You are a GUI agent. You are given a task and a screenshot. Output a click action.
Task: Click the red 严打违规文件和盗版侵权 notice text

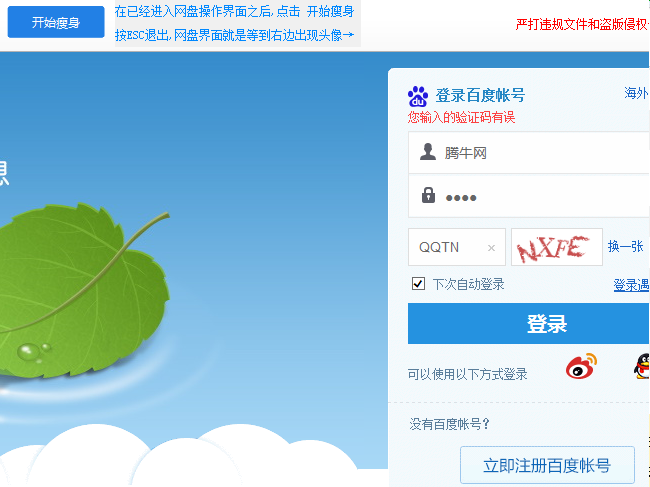pyautogui.click(x=582, y=24)
